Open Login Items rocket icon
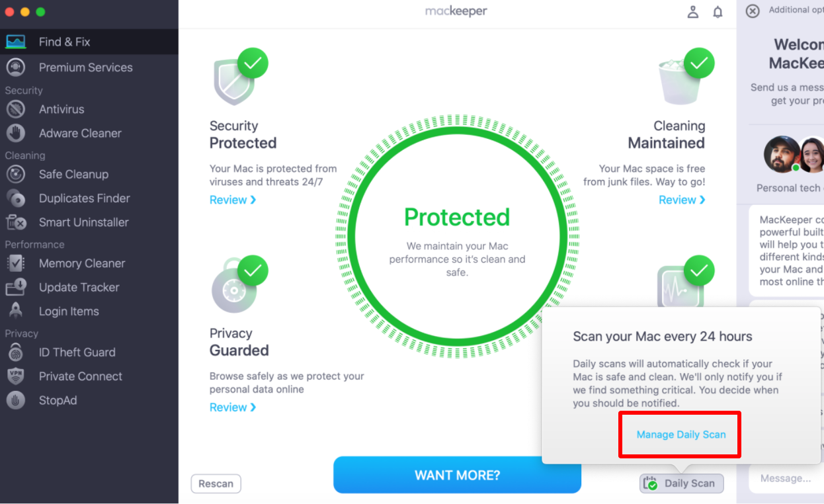The height and width of the screenshot is (504, 824). coord(15,311)
